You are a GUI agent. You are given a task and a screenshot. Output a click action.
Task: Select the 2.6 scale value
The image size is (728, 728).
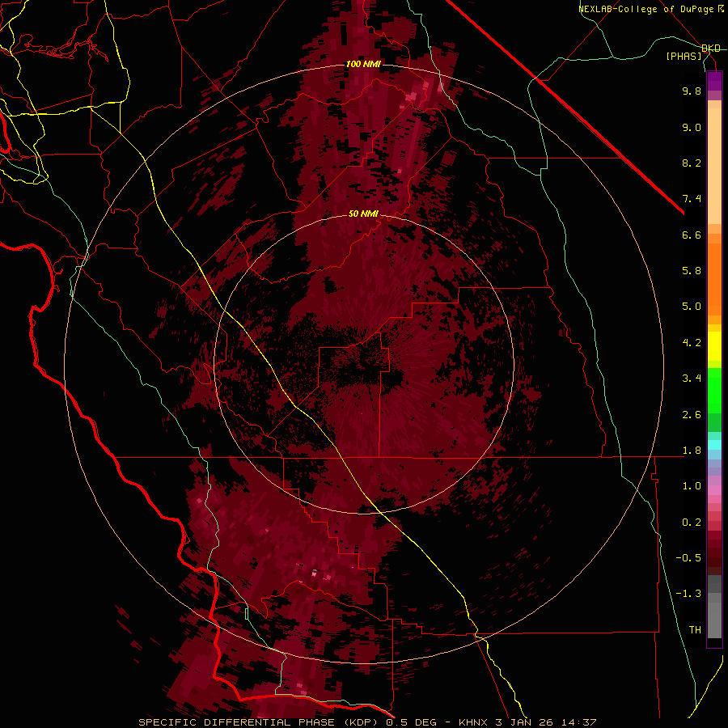pyautogui.click(x=692, y=415)
